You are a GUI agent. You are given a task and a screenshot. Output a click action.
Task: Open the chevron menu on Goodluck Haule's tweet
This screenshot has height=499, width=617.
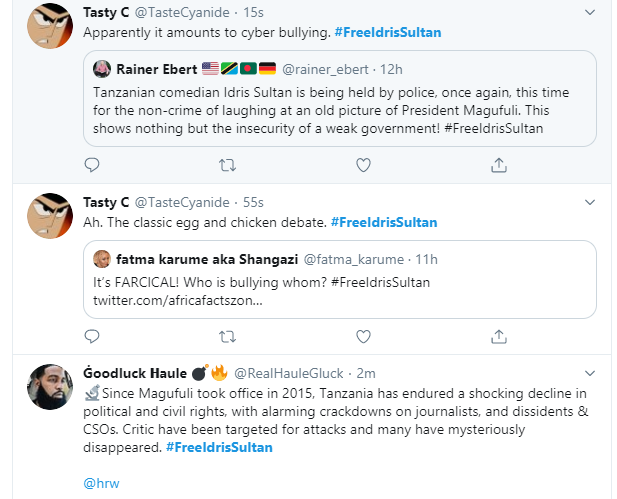click(590, 373)
